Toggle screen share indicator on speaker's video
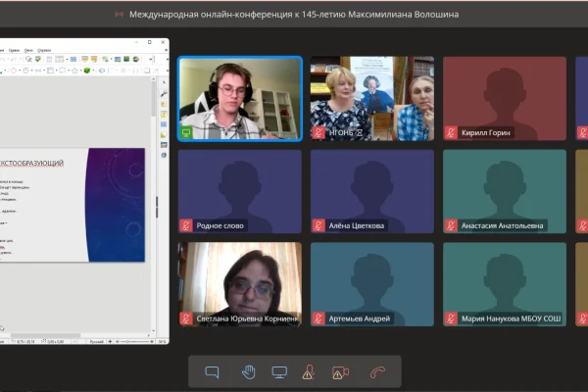The image size is (588, 392). point(186,132)
